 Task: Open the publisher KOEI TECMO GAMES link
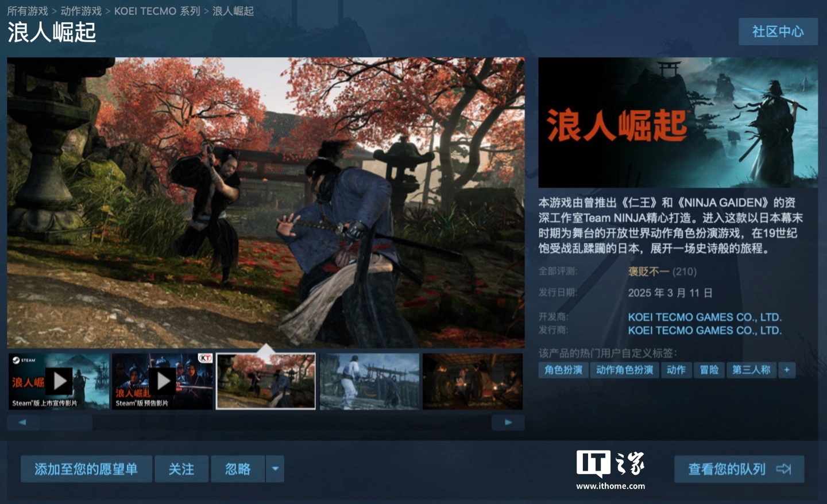pos(705,331)
